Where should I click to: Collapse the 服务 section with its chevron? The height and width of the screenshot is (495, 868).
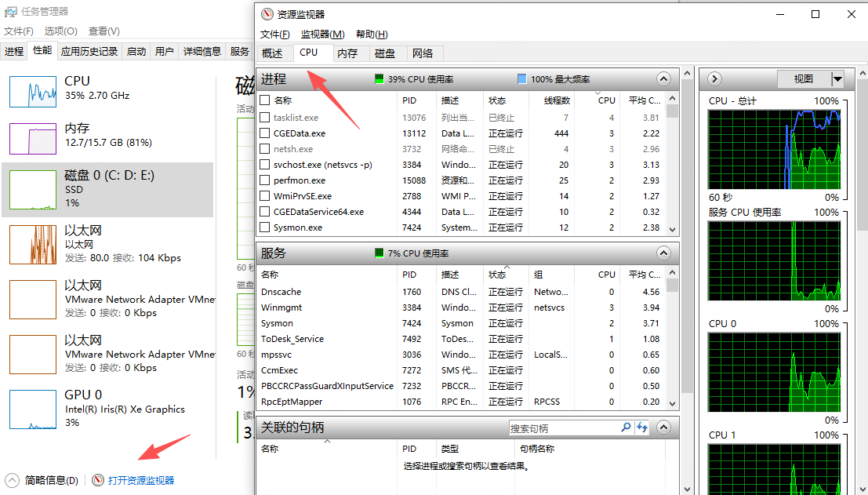(x=663, y=253)
